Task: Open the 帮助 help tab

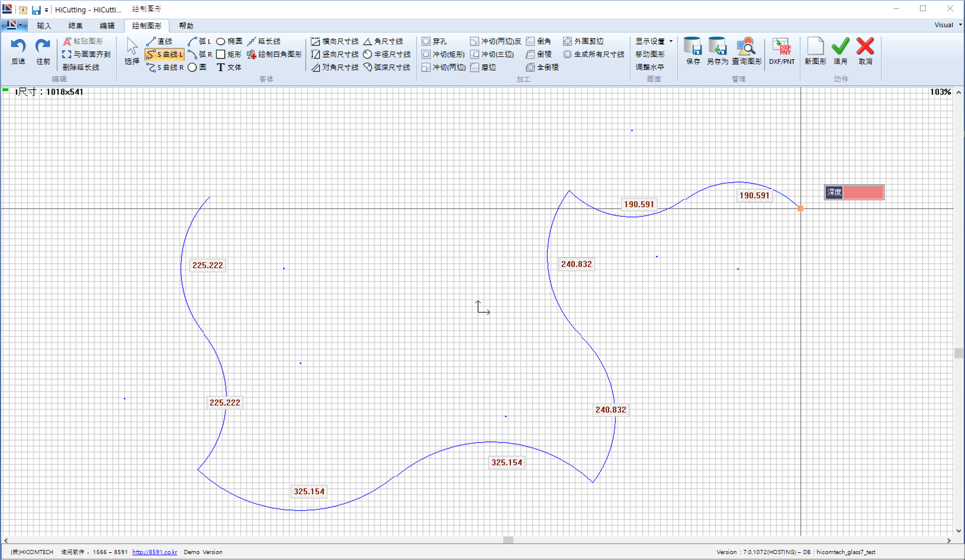Action: click(x=186, y=26)
